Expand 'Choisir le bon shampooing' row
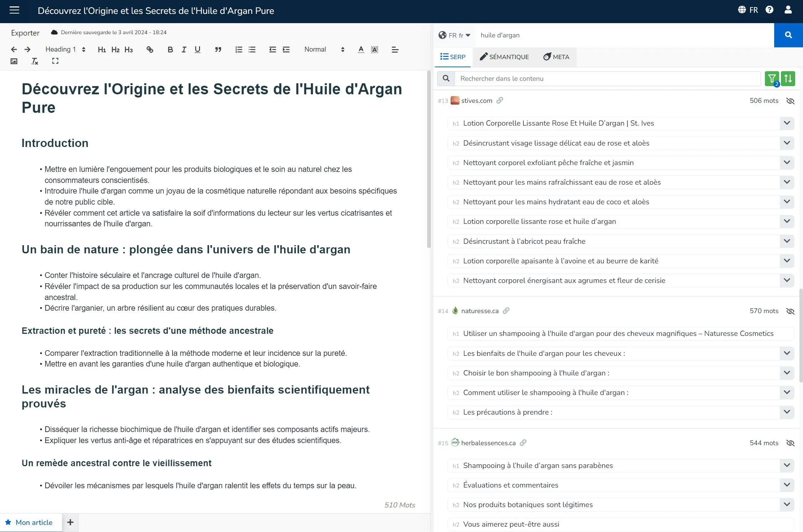Screen dimensions: 803x532 pyautogui.click(x=787, y=373)
